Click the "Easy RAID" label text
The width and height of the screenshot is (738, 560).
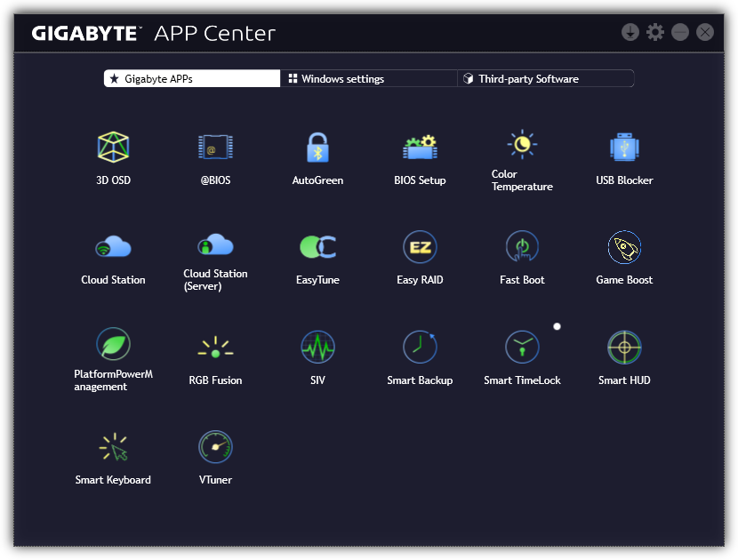(x=420, y=280)
